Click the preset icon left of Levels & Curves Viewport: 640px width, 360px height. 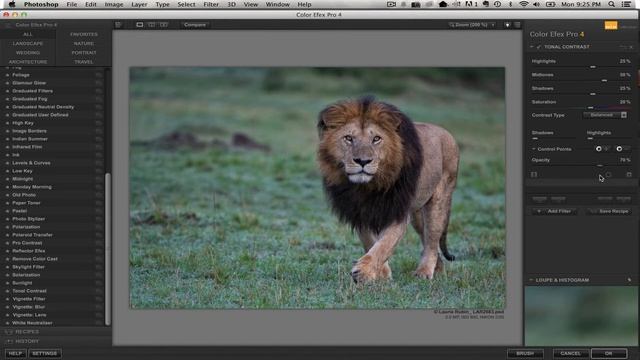point(7,163)
